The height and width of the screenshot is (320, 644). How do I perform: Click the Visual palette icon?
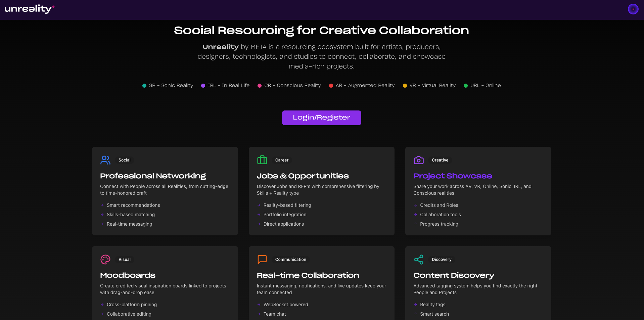pyautogui.click(x=105, y=260)
